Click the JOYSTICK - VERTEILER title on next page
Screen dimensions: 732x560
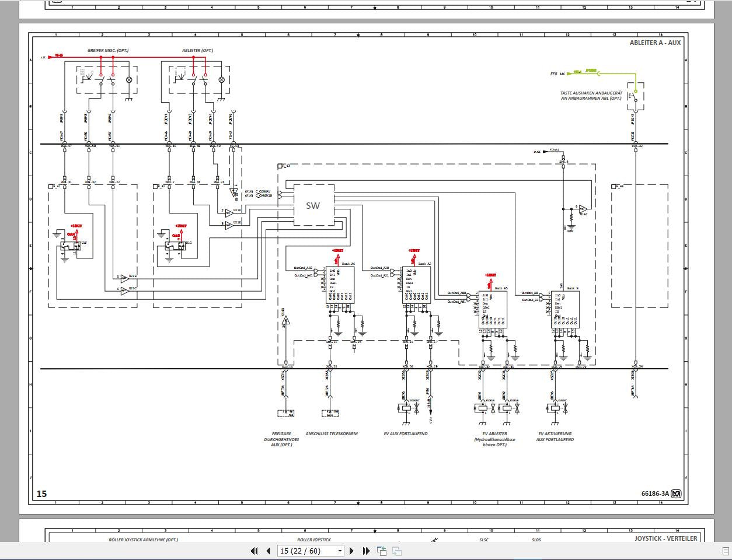(x=665, y=538)
